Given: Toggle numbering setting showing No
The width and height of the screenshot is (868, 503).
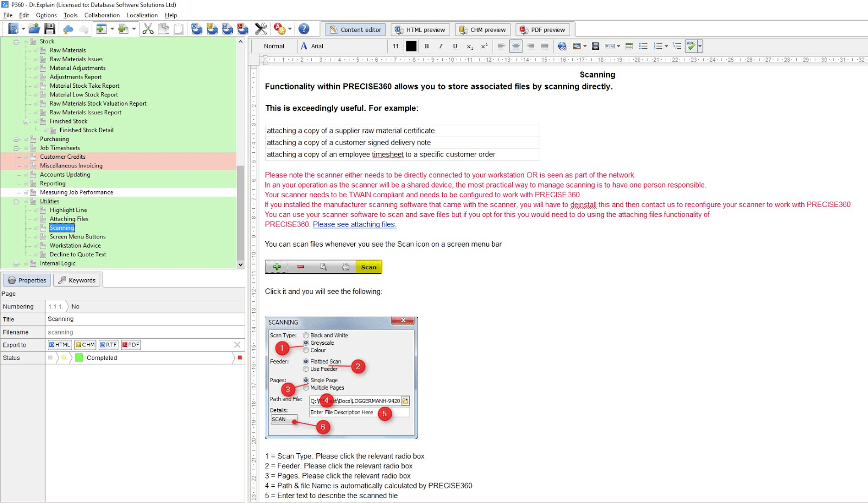Looking at the screenshot, I should coord(75,307).
